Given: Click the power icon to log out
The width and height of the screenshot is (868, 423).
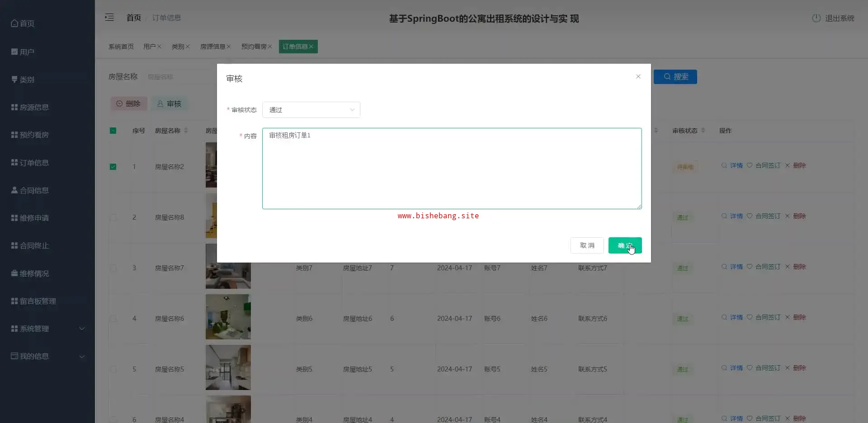Looking at the screenshot, I should [x=816, y=18].
